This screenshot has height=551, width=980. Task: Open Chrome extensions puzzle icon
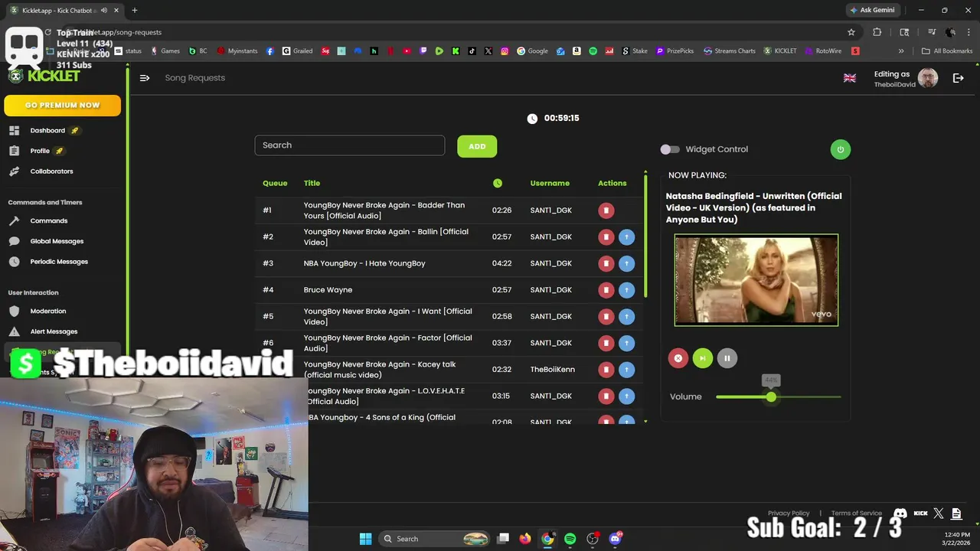877,32
